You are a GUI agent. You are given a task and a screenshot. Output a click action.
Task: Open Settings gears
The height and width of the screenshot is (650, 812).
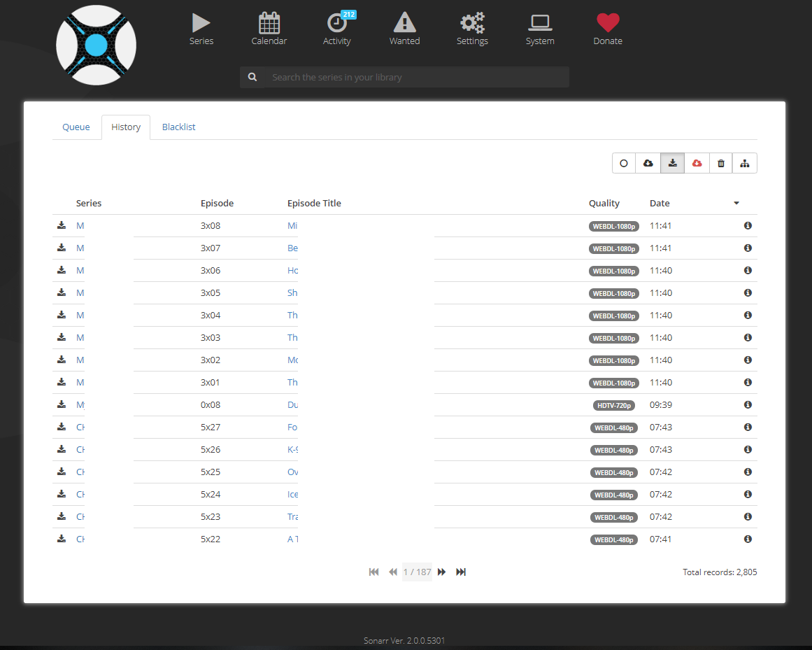[x=472, y=29]
